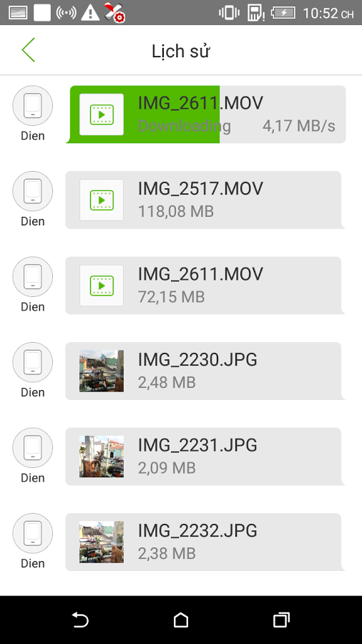
Task: Open IMG_2231.JPG photo thumbnail
Action: pos(102,457)
